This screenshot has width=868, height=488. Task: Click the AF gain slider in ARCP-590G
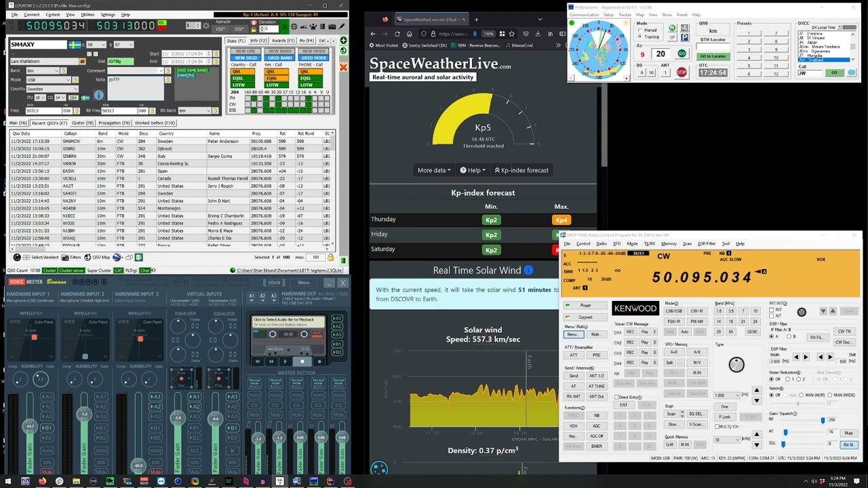(786, 432)
